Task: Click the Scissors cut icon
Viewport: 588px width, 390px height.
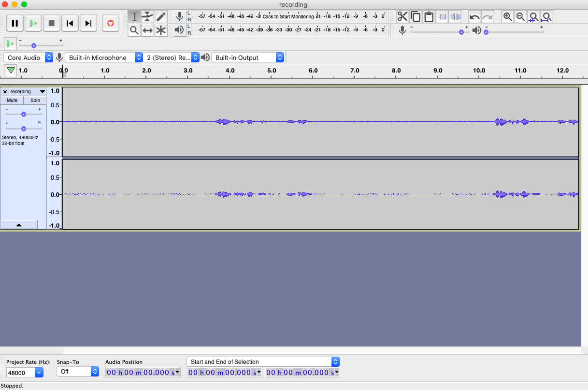Action: tap(402, 16)
